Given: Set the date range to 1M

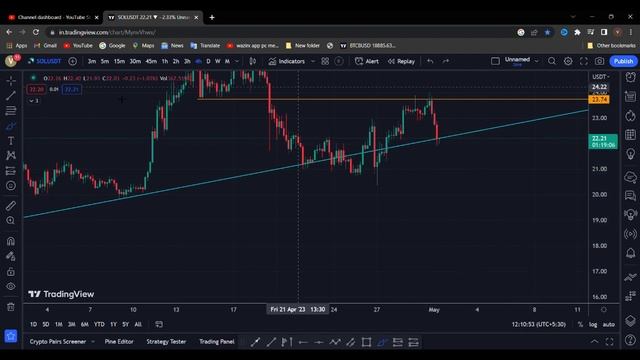Looking at the screenshot, I should (x=59, y=324).
